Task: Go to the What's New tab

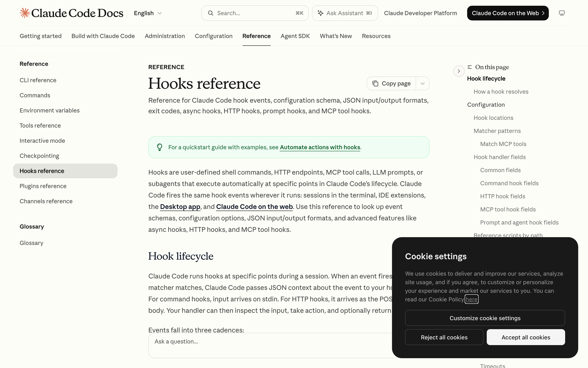Action: pyautogui.click(x=336, y=36)
